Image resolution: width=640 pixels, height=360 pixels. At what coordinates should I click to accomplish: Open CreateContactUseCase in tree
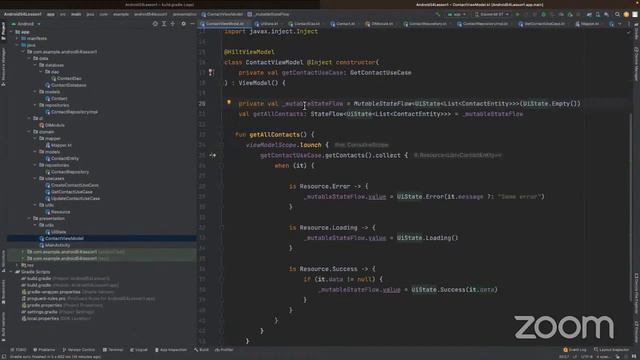click(72, 185)
